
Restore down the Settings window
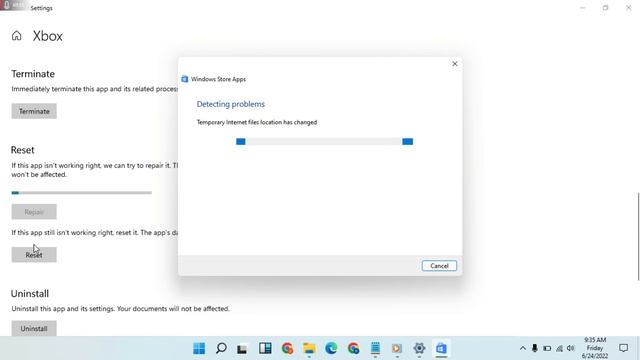pyautogui.click(x=605, y=8)
